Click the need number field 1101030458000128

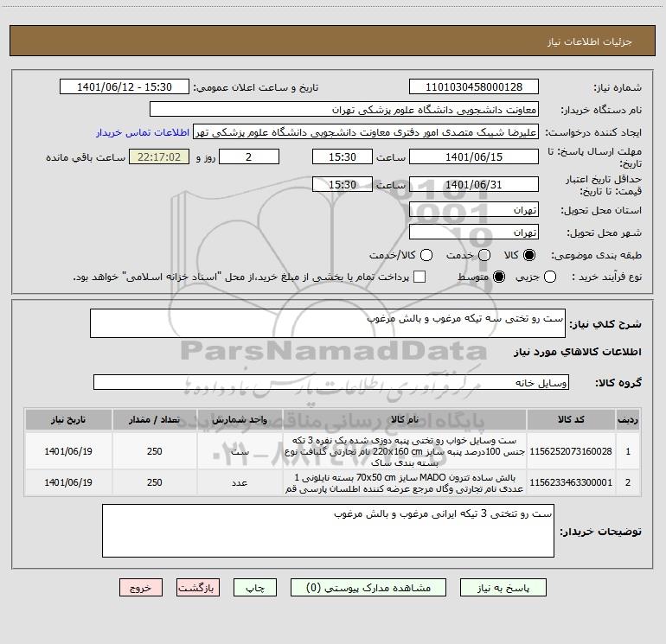[474, 87]
